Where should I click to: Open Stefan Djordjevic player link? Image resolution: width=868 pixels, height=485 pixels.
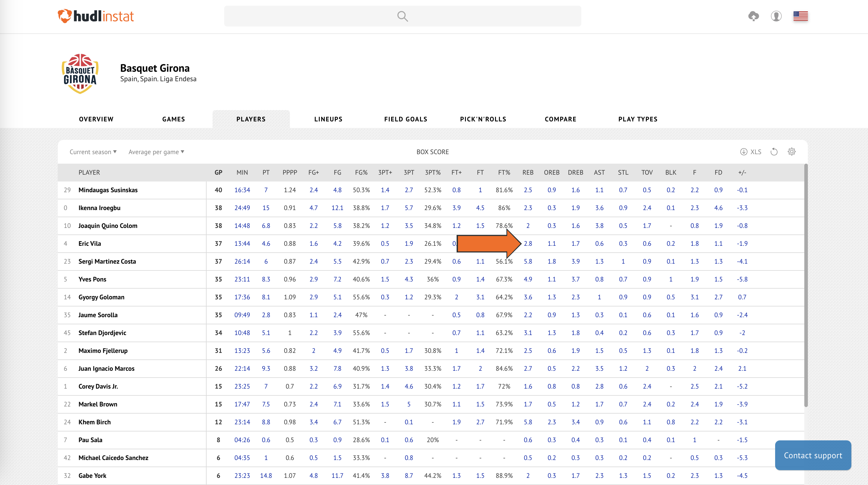point(102,333)
